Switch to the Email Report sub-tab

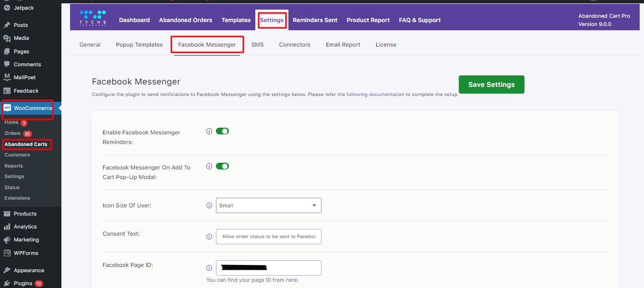coord(343,45)
